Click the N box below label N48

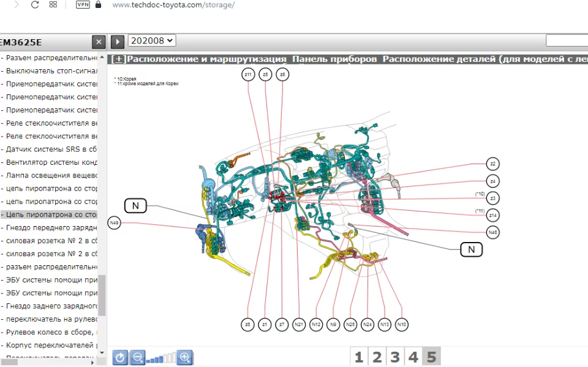[472, 249]
